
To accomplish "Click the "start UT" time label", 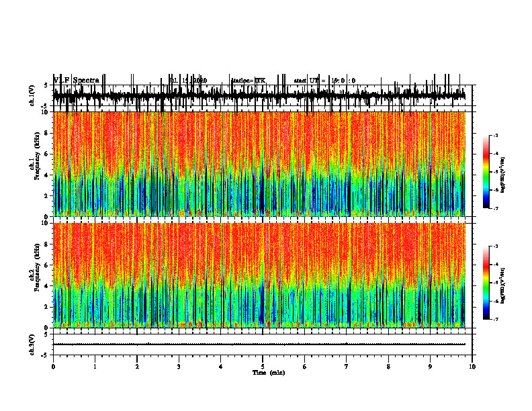I will 324,81.
